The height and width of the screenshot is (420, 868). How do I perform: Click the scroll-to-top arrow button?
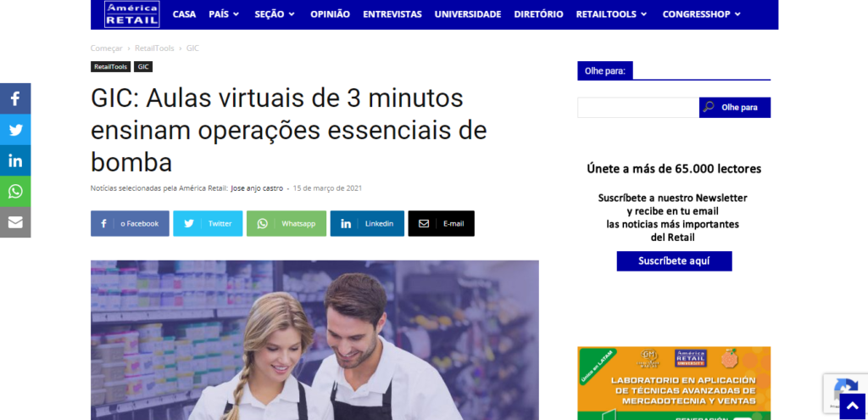tap(853, 406)
